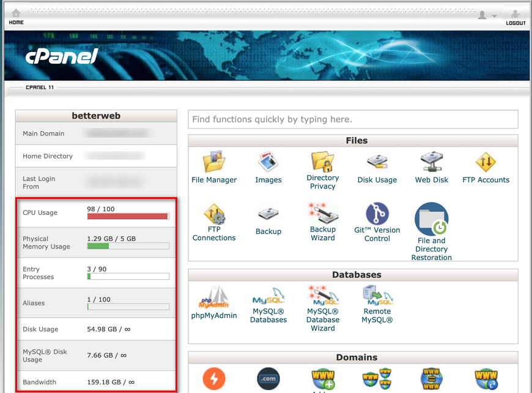This screenshot has width=532, height=393.
Task: Open the FTP Accounts icon
Action: click(x=486, y=162)
